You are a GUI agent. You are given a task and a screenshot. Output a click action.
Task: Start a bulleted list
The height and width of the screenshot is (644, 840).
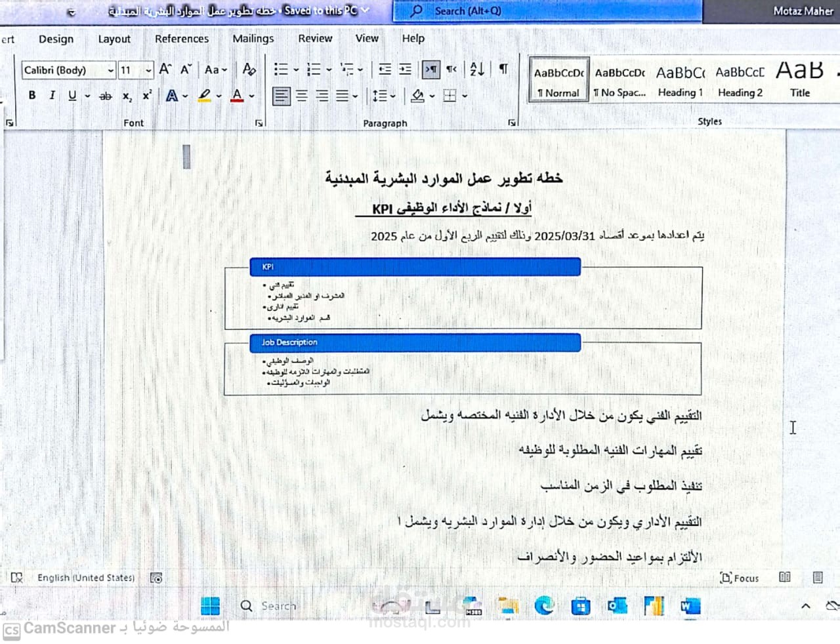pyautogui.click(x=281, y=69)
